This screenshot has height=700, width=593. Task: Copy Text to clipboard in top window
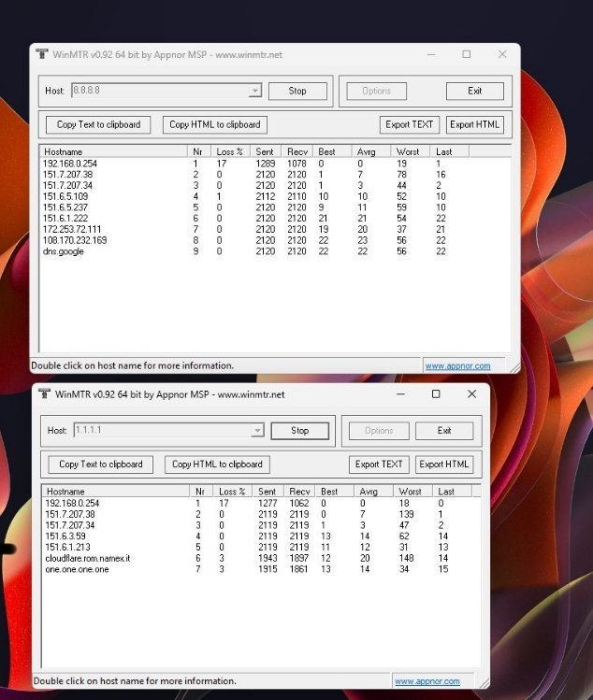(98, 124)
